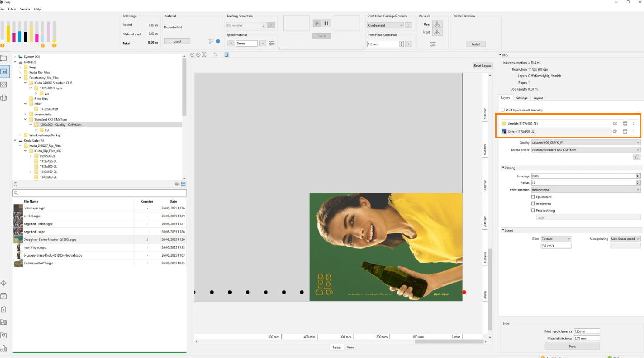Expand the System (C:) tree node
Image resolution: width=644 pixels, height=358 pixels.
pyautogui.click(x=15, y=57)
